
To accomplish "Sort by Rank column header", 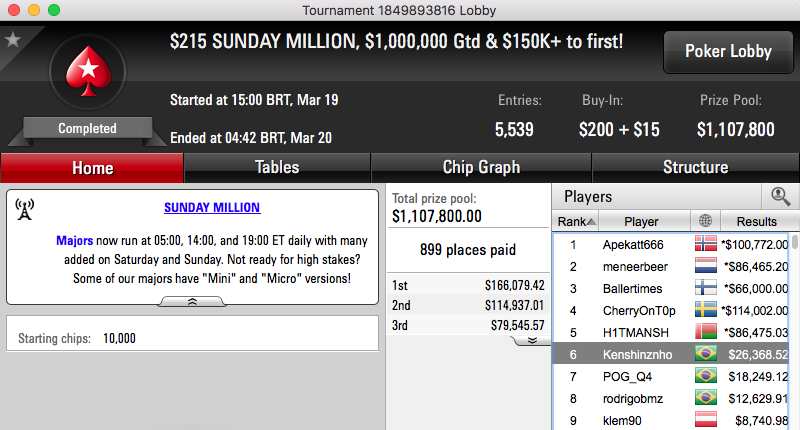I will (576, 221).
